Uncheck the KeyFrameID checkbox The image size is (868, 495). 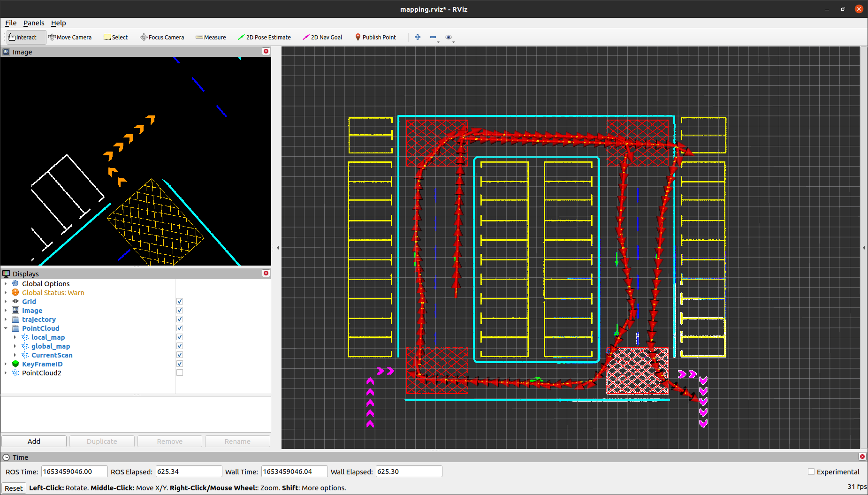(180, 364)
